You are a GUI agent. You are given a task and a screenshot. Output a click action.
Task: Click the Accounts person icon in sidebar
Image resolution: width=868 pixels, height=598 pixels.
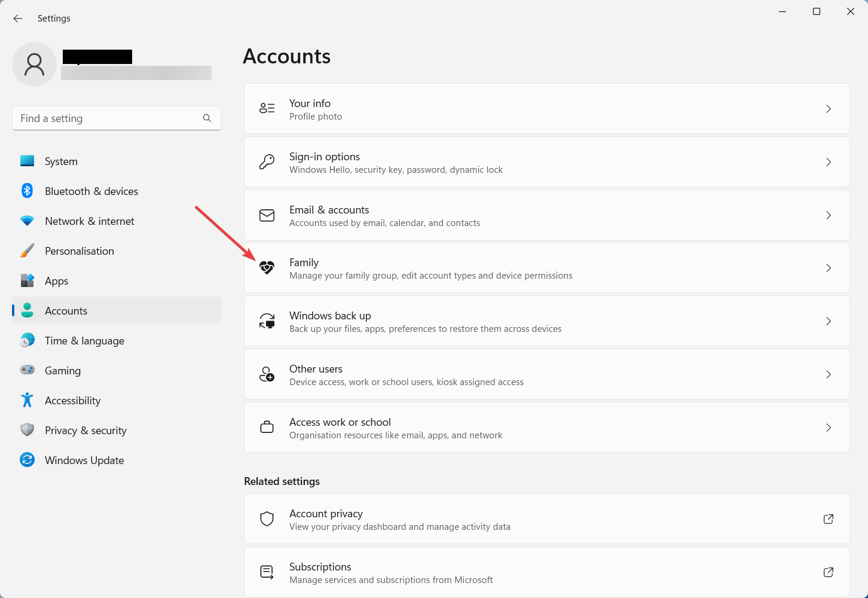coord(27,310)
